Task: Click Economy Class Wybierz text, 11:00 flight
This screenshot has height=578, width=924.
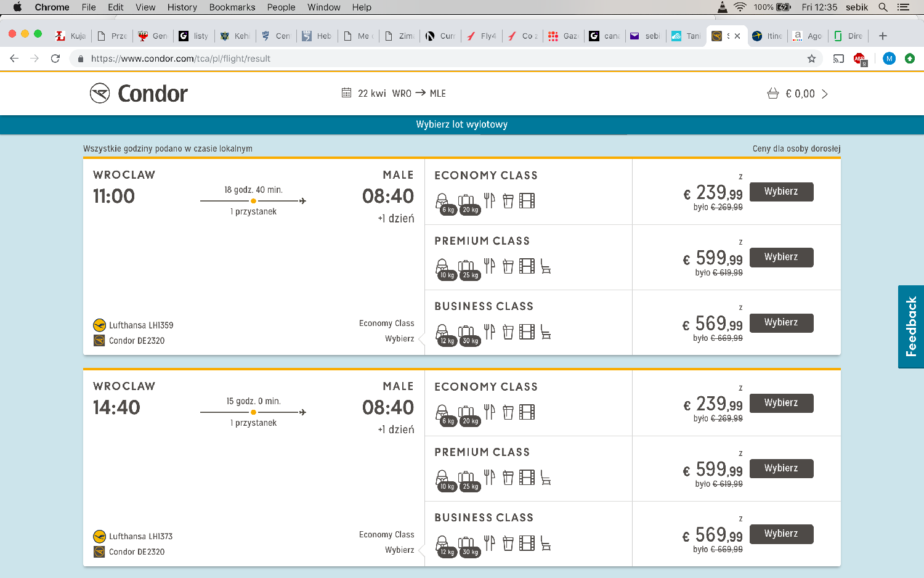Action: (400, 338)
